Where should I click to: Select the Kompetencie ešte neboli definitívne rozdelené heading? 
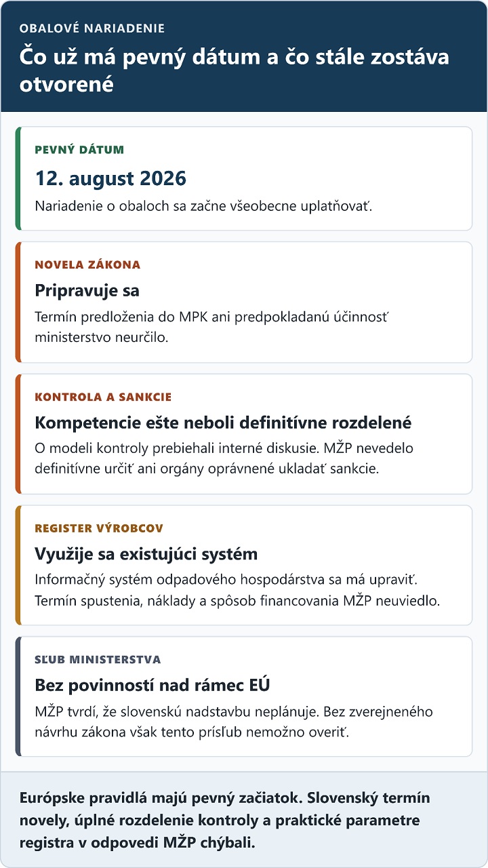[x=223, y=422]
